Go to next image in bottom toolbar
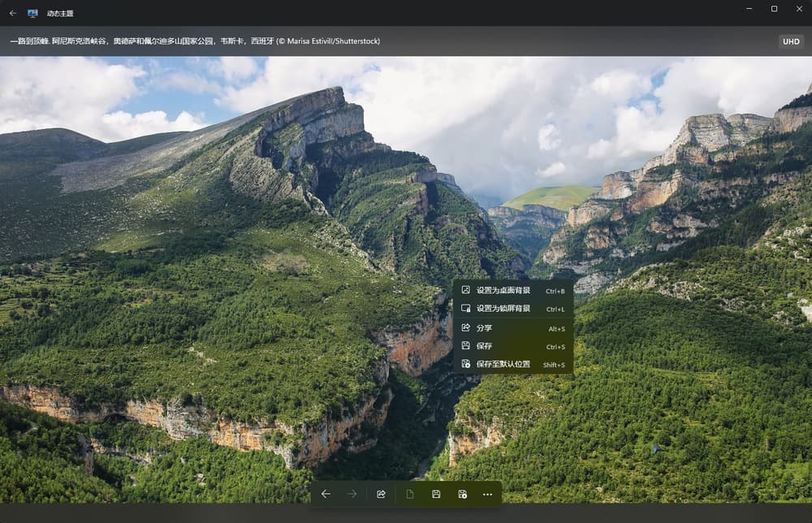 point(352,494)
